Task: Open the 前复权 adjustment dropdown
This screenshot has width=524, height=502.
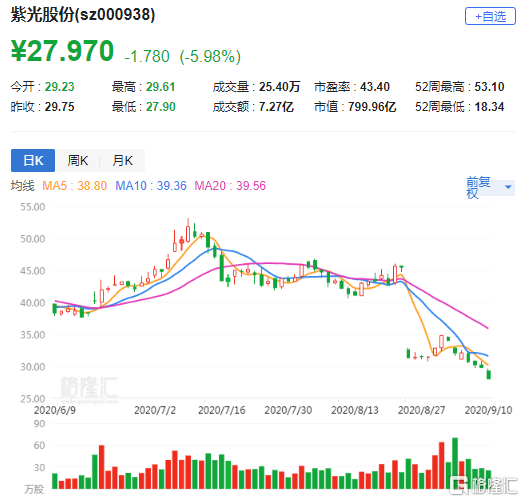Action: point(490,187)
